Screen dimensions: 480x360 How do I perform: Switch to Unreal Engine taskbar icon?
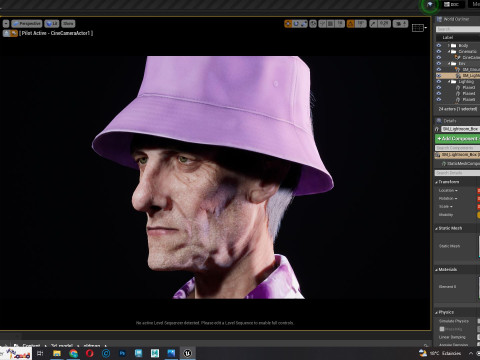(x=187, y=353)
